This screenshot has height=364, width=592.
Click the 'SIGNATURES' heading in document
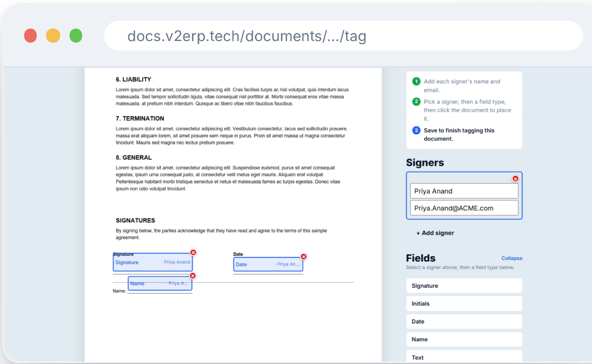(135, 220)
